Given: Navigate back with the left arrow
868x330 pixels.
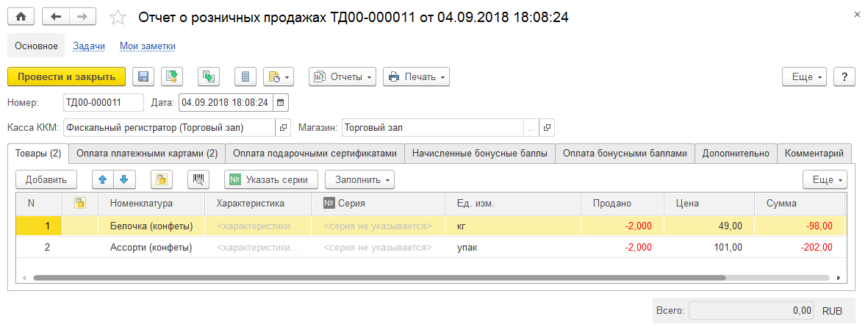Looking at the screenshot, I should pos(56,16).
